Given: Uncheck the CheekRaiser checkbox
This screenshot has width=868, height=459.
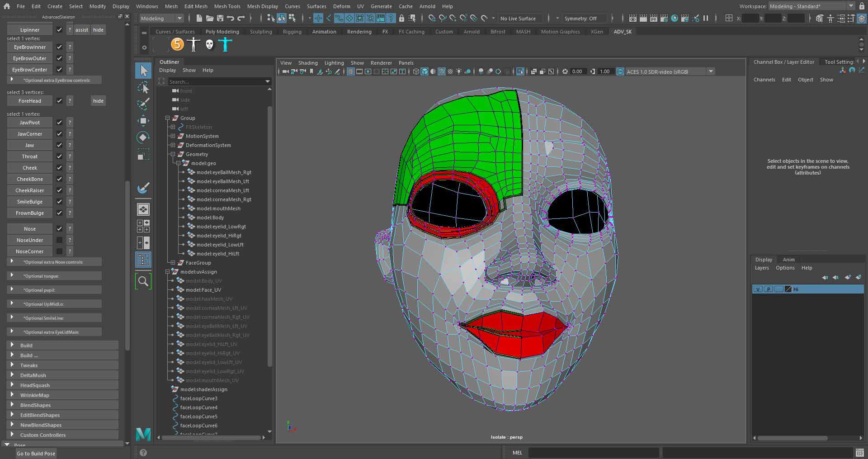Looking at the screenshot, I should [x=59, y=190].
